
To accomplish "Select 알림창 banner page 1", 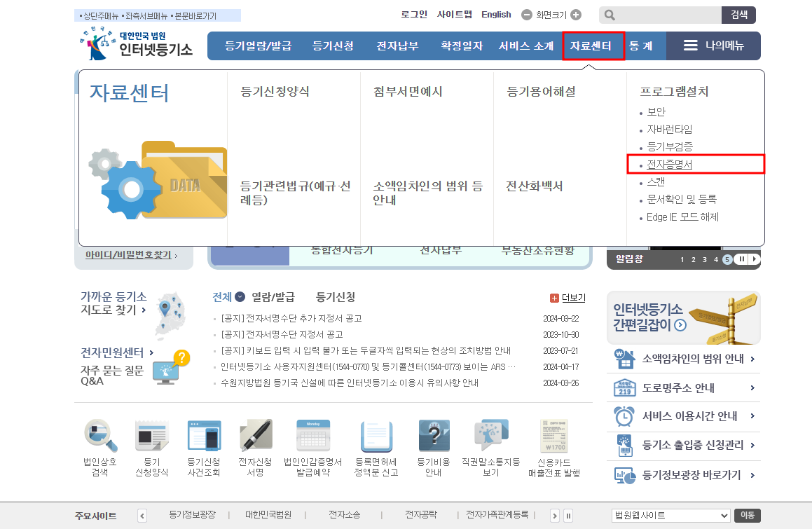I will pyautogui.click(x=682, y=259).
